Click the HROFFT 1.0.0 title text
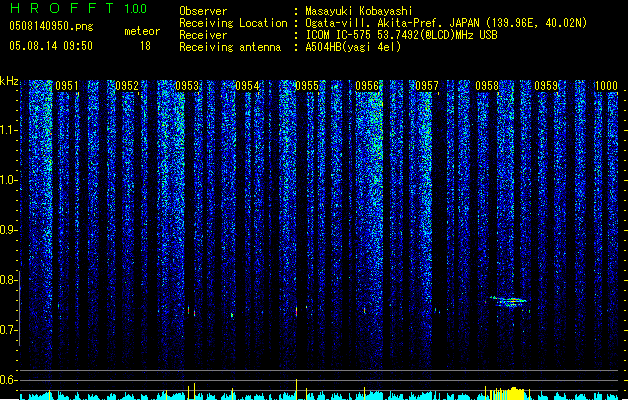629x400 pixels. (x=78, y=8)
